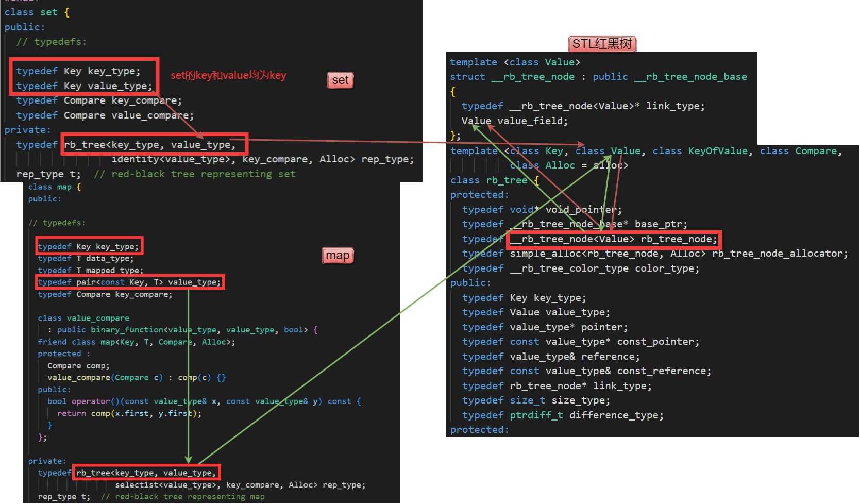This screenshot has height=504, width=860.
Task: Click the 'set' label badge
Action: (x=340, y=80)
